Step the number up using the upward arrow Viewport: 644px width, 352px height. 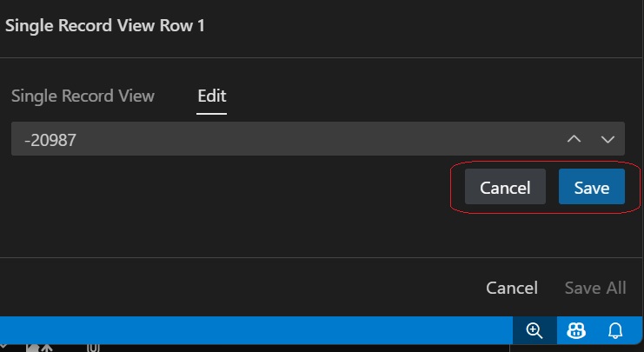click(574, 138)
